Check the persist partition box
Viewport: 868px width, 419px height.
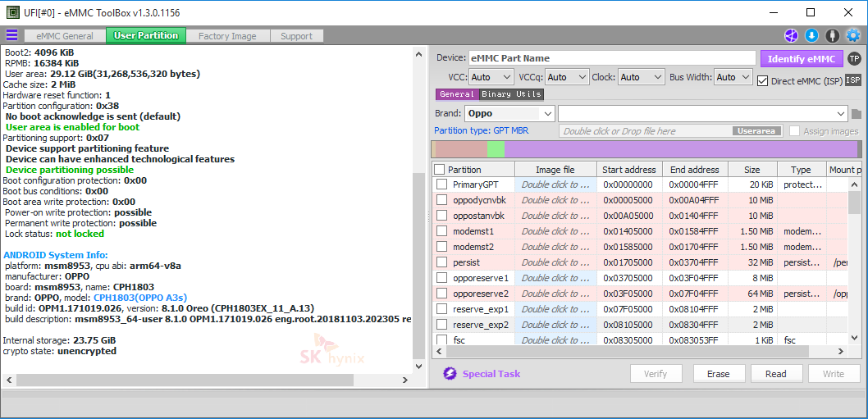(441, 262)
